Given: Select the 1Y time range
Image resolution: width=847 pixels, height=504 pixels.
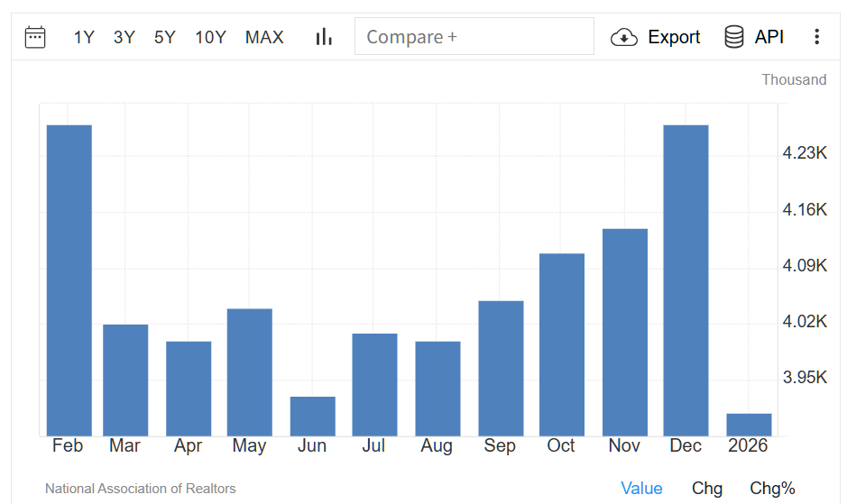Looking at the screenshot, I should point(84,37).
